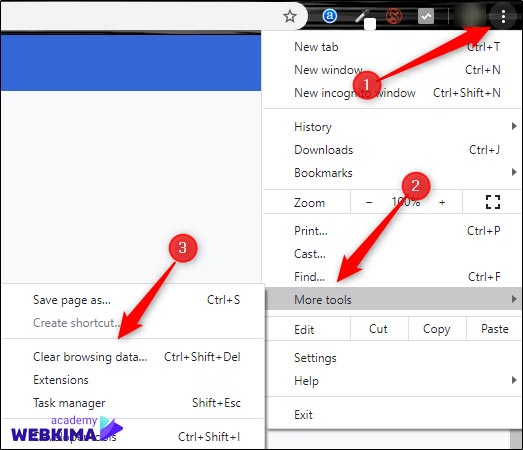
Task: Open the red circular S extension icon
Action: pyautogui.click(x=394, y=16)
